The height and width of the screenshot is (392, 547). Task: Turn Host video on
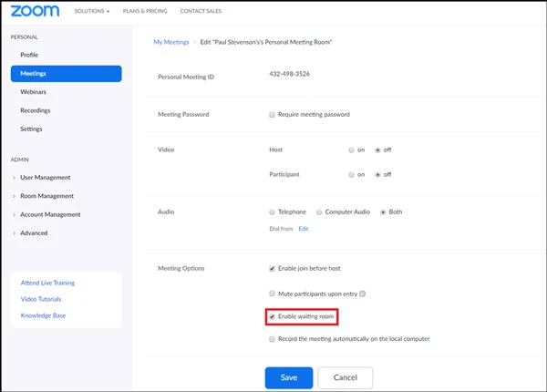tap(351, 149)
